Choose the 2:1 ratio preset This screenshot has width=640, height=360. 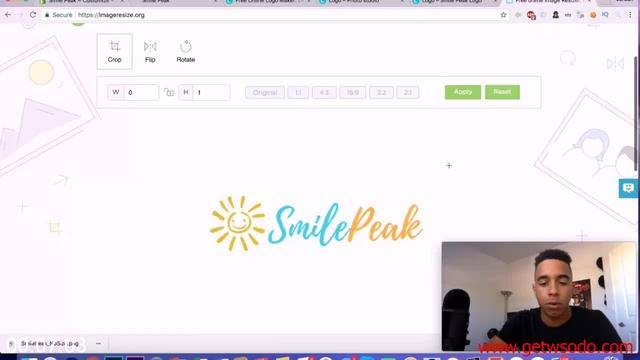[407, 92]
